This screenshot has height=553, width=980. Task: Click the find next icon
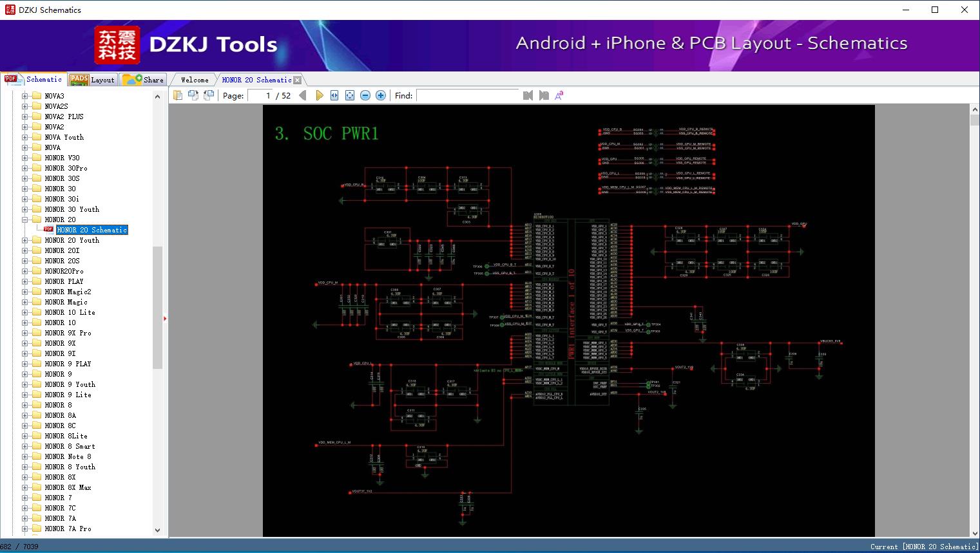544,95
